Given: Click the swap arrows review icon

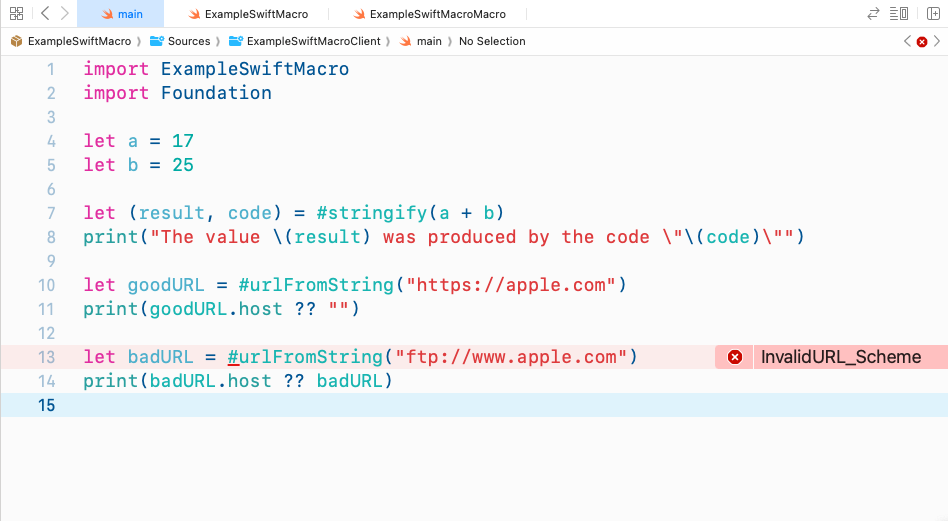Looking at the screenshot, I should pyautogui.click(x=873, y=13).
